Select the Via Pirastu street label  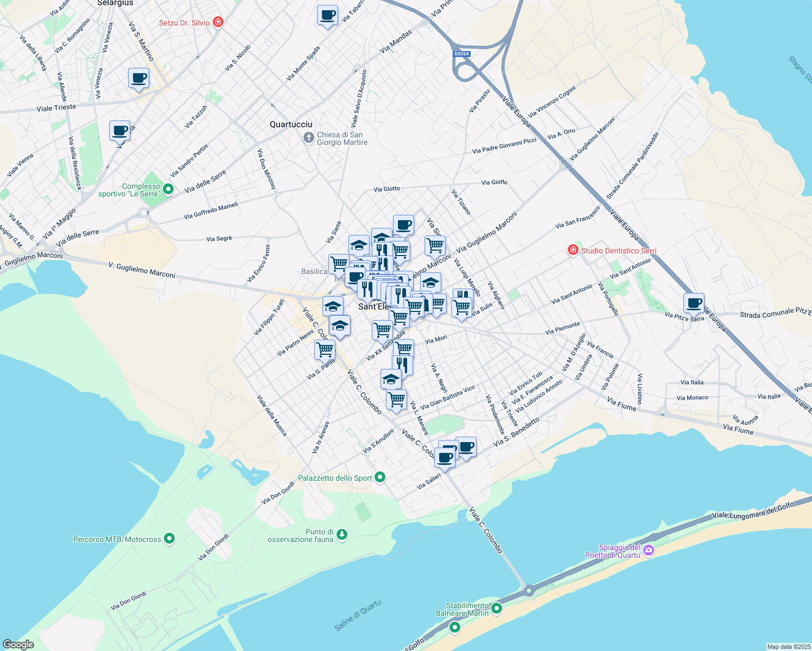pyautogui.click(x=479, y=101)
